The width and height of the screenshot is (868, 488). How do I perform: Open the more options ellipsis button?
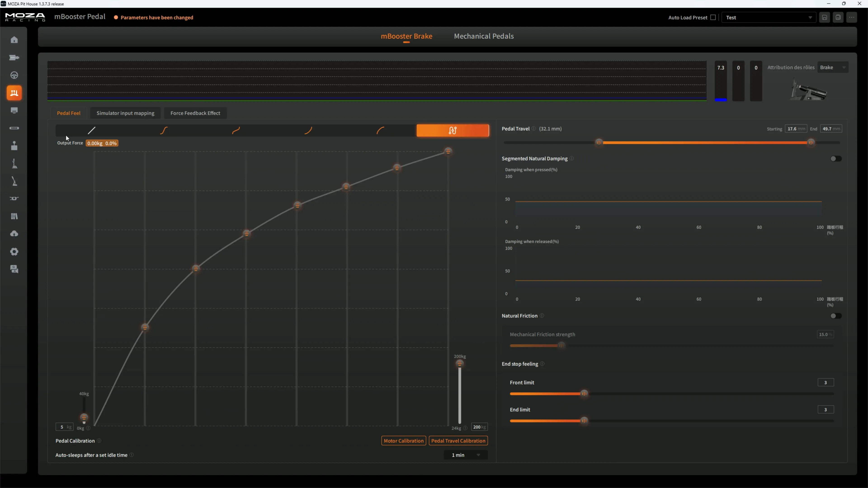pos(852,18)
